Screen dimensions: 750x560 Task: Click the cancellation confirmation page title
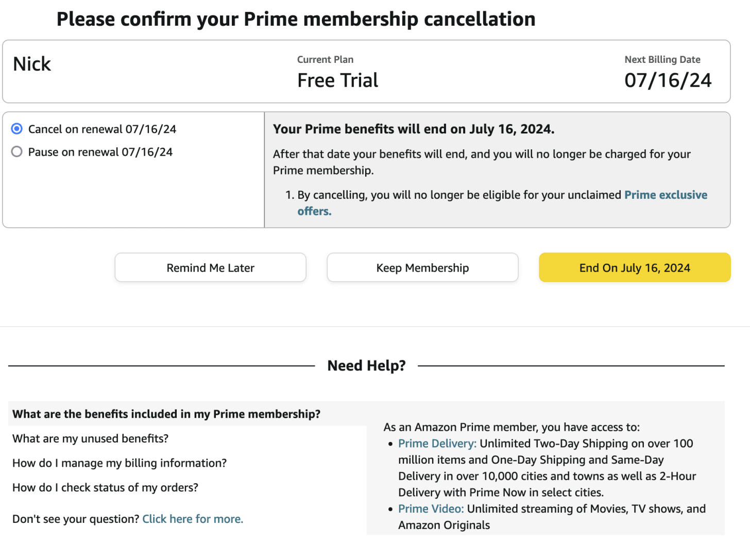[296, 19]
